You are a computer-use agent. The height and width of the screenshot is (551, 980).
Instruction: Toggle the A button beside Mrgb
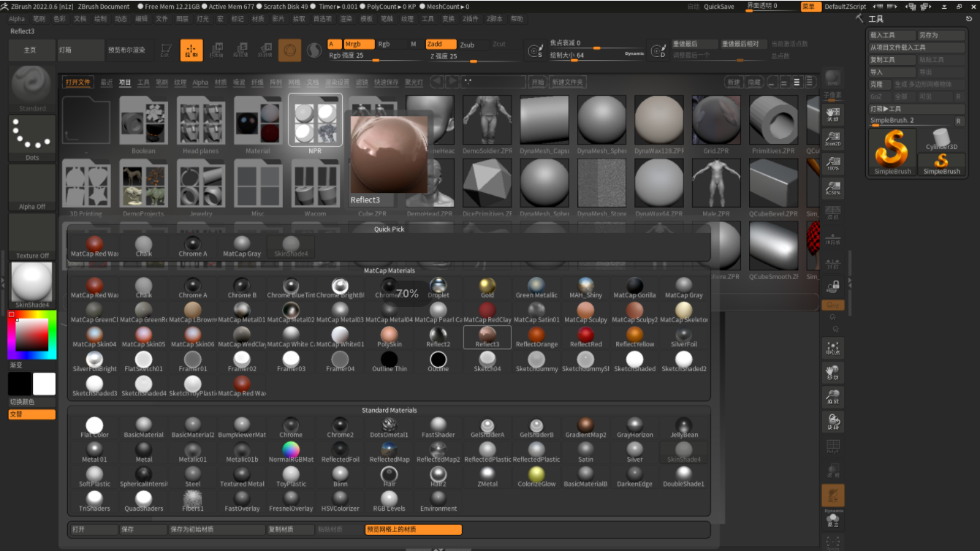pyautogui.click(x=334, y=44)
